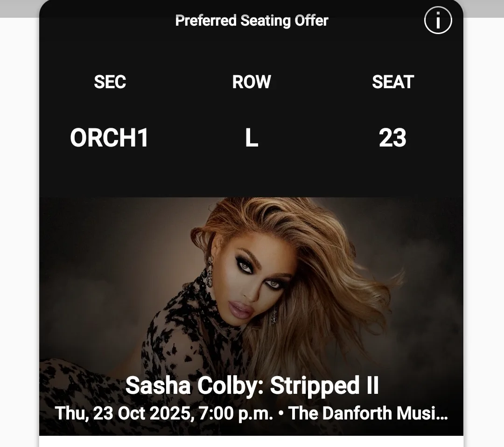Tap the Preferred Seating Offer heading
The image size is (504, 447).
tap(252, 21)
